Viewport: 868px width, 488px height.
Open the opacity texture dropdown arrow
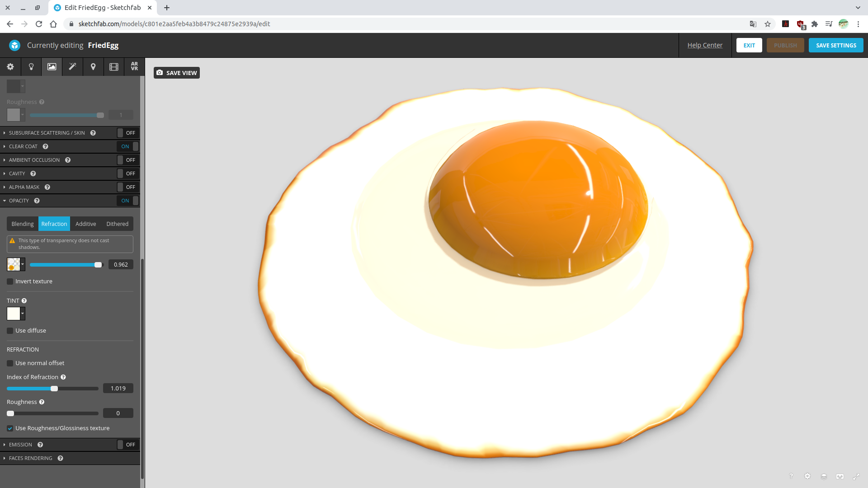click(x=23, y=265)
